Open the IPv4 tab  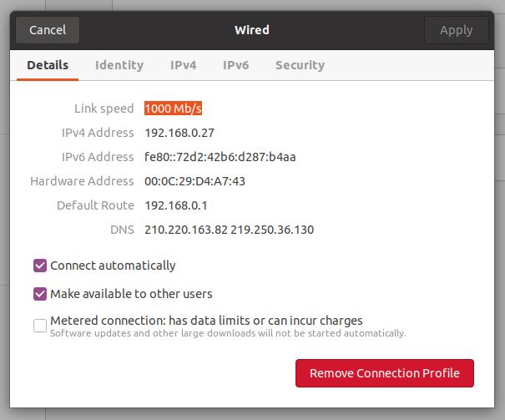tap(183, 65)
